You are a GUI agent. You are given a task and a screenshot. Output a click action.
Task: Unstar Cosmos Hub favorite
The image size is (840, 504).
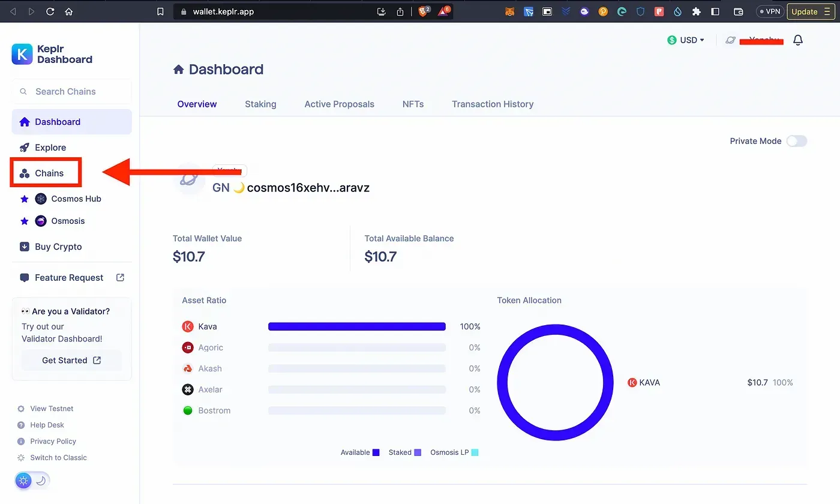[25, 199]
